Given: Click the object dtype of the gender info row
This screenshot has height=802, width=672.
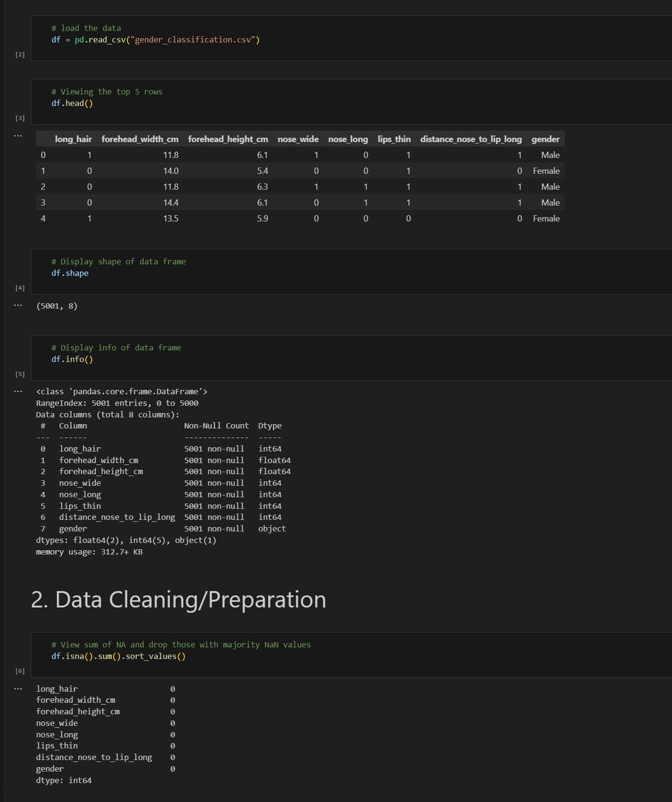Looking at the screenshot, I should click(x=272, y=529).
